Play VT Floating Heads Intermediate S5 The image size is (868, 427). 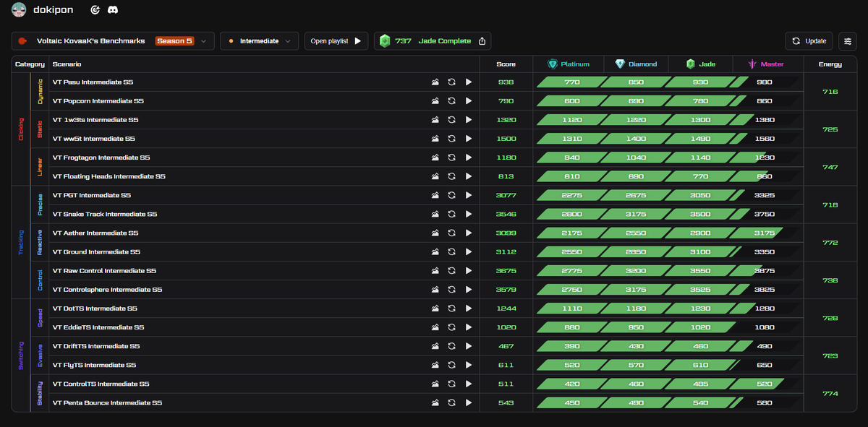tap(469, 176)
